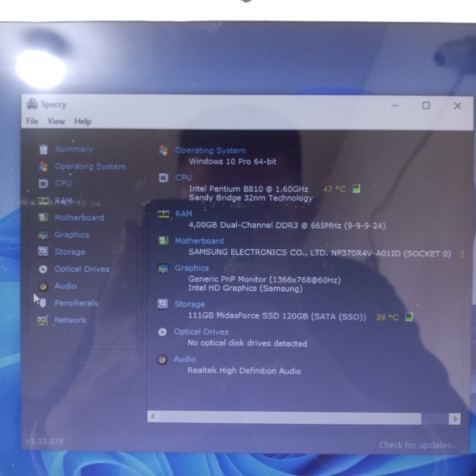Select the CPU chip icon in sidebar
The width and height of the screenshot is (476, 476).
pyautogui.click(x=44, y=184)
